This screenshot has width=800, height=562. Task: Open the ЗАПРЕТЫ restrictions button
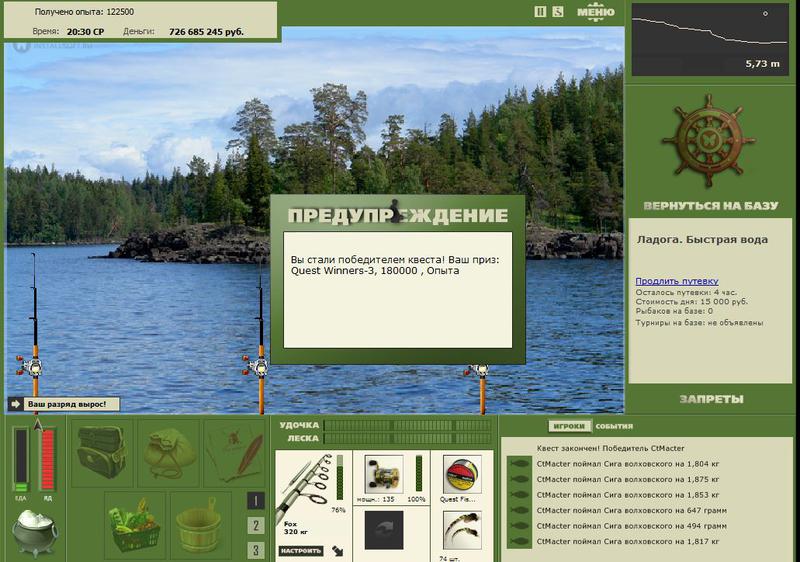click(711, 399)
